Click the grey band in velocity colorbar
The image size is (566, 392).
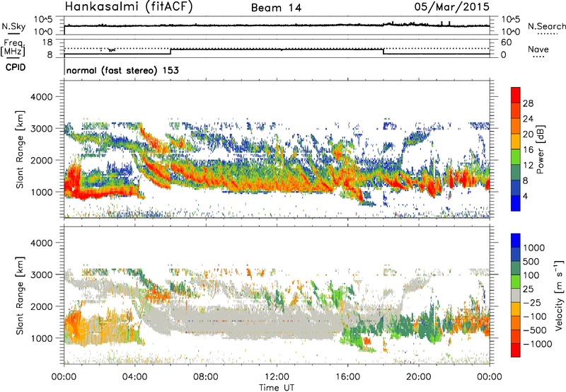pyautogui.click(x=516, y=295)
